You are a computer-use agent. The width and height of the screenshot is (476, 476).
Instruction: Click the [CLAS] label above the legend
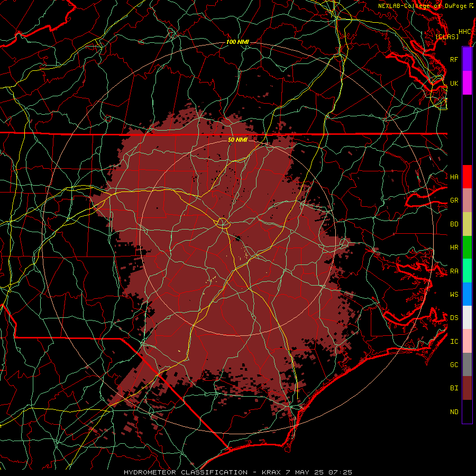[447, 36]
